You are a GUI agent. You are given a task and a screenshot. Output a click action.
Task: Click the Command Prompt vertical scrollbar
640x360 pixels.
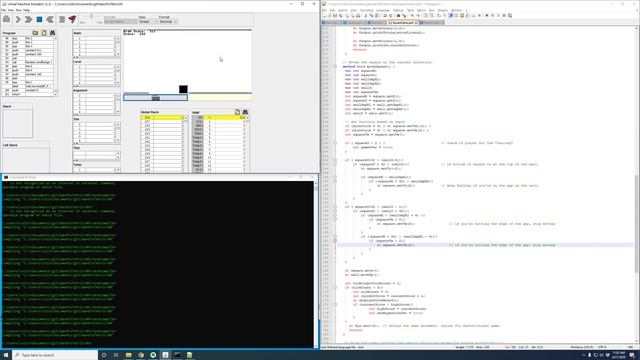pos(316,264)
